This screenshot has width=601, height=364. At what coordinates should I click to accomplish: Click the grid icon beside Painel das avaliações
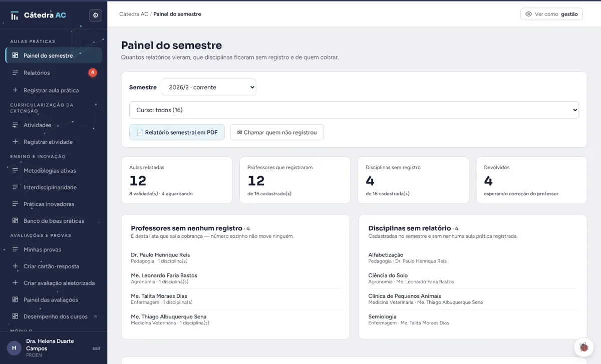[16, 300]
